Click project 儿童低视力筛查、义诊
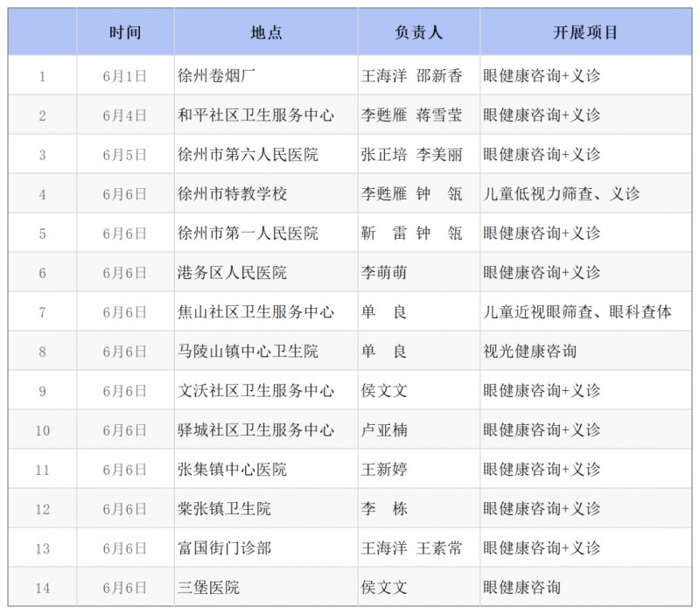Image resolution: width=700 pixels, height=614 pixels. point(562,193)
